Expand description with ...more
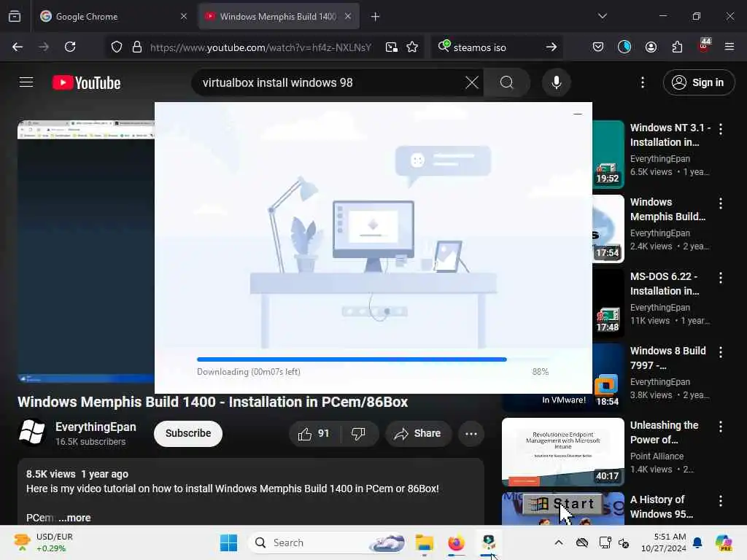This screenshot has width=747, height=560. tap(75, 518)
